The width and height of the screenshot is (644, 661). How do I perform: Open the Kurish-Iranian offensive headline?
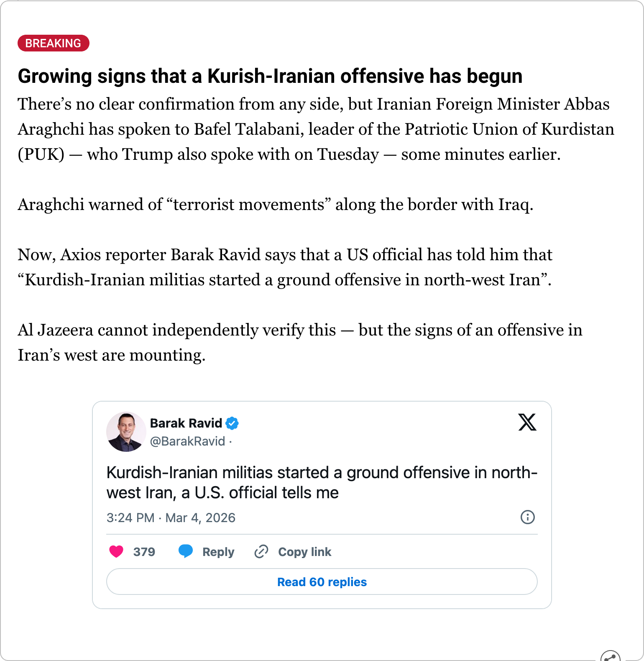coord(270,76)
